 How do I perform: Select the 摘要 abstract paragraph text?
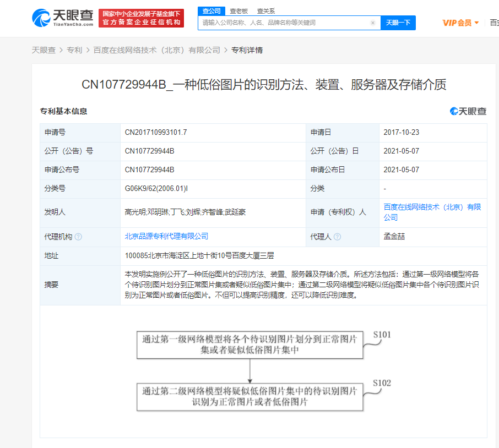click(x=302, y=285)
